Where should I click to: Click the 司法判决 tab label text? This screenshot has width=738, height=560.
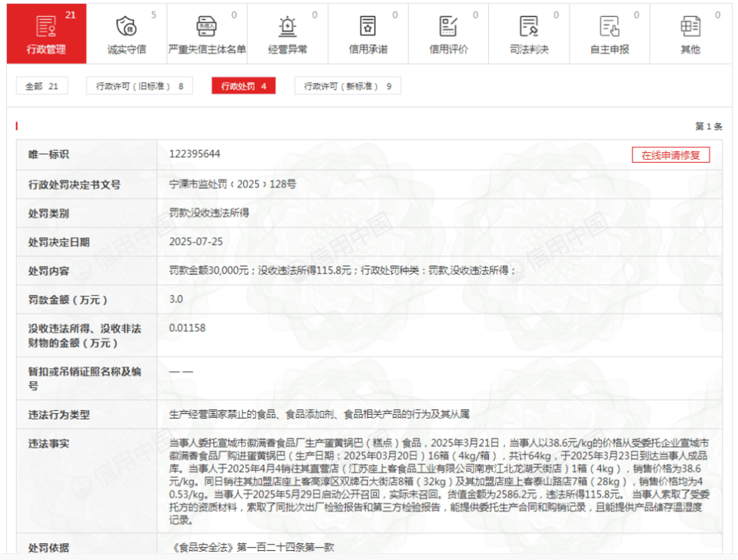[x=529, y=50]
